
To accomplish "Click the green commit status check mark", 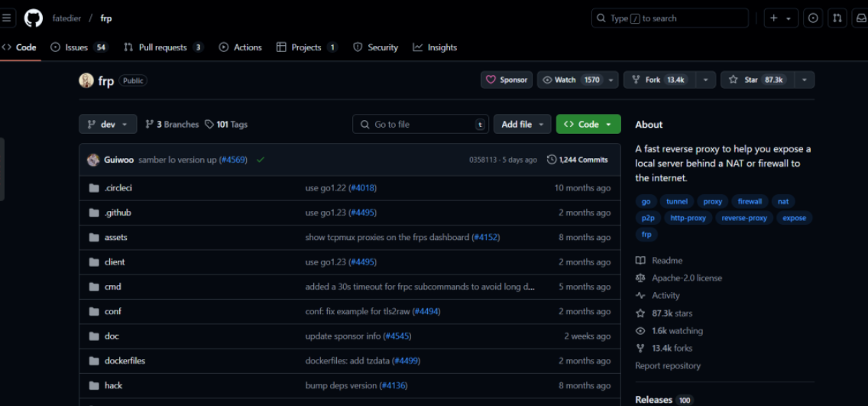I will pos(261,160).
